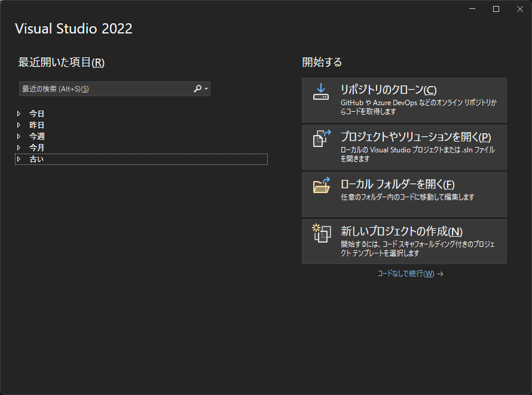
Task: Click the new project creation icon
Action: 322,232
